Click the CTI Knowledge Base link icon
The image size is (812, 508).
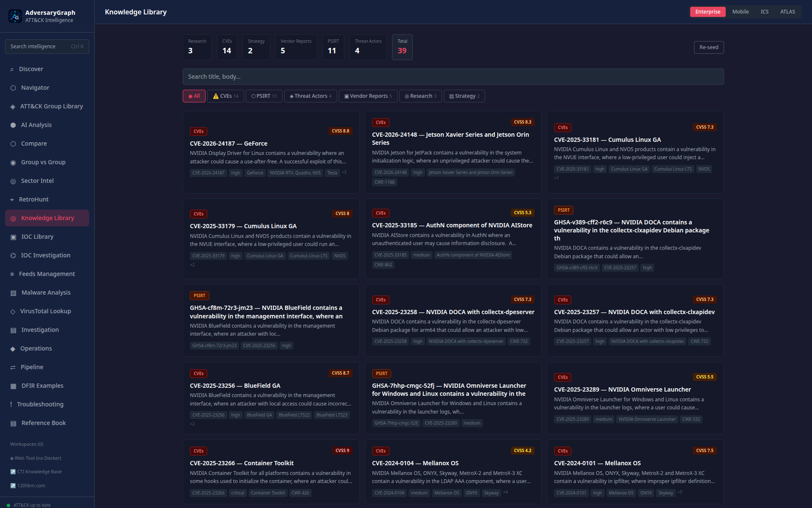13,472
